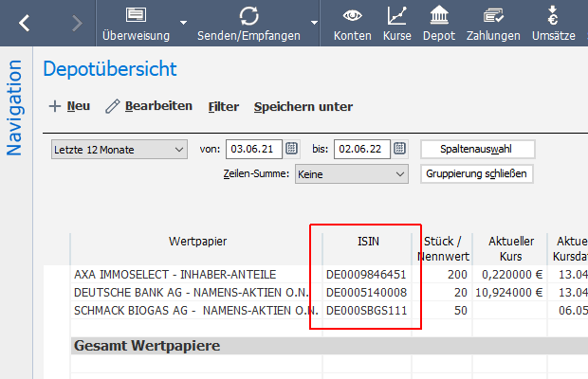Click the Depotübersicht heading
Image resolution: width=588 pixels, height=379 pixels.
click(x=110, y=69)
